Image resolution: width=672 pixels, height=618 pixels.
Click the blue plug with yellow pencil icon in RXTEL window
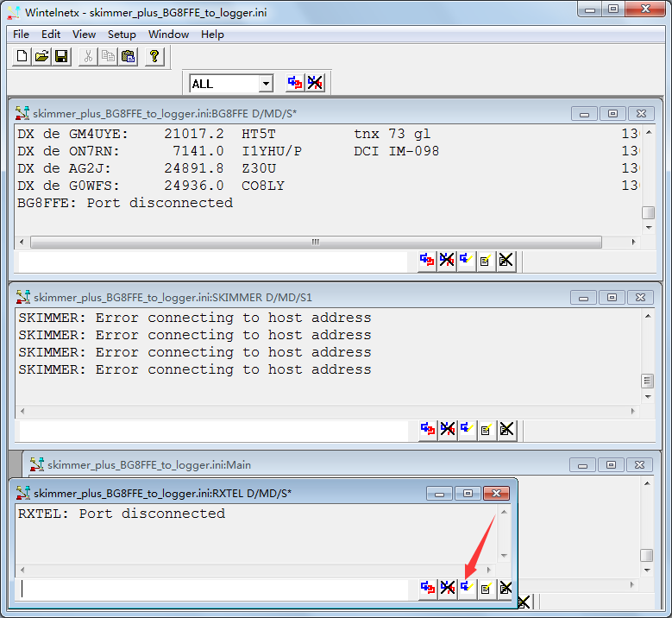468,588
